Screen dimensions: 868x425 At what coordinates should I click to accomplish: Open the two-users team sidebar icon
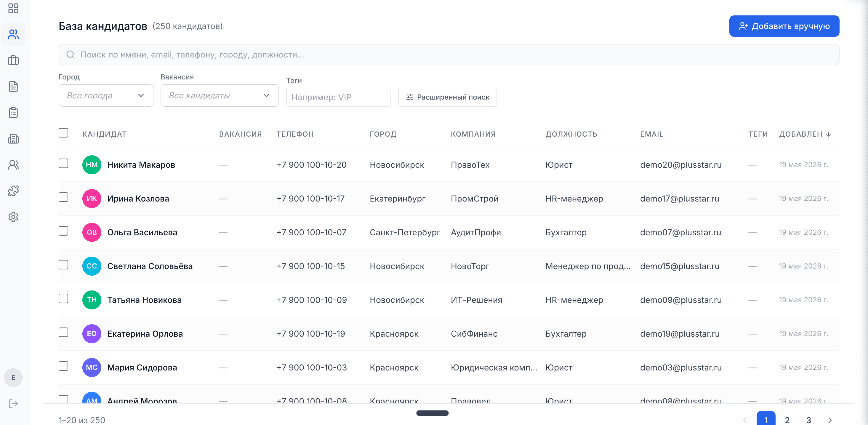(x=13, y=165)
